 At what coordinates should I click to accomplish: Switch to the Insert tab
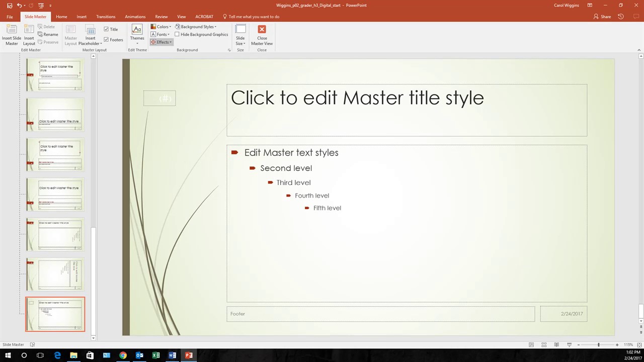[x=82, y=17]
